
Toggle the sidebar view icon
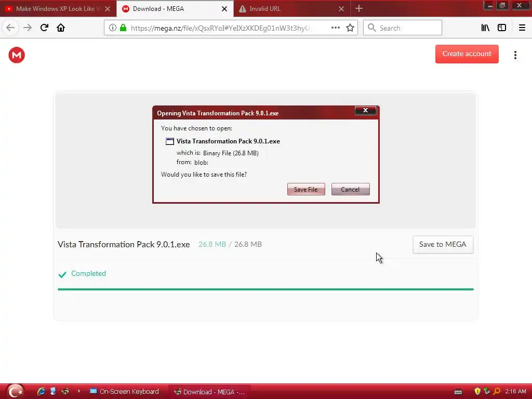click(x=502, y=28)
